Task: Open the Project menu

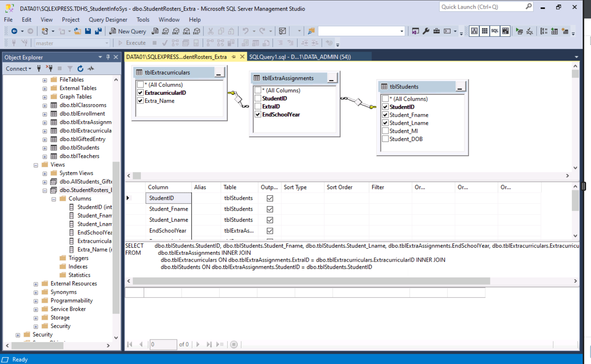Action: coord(71,20)
